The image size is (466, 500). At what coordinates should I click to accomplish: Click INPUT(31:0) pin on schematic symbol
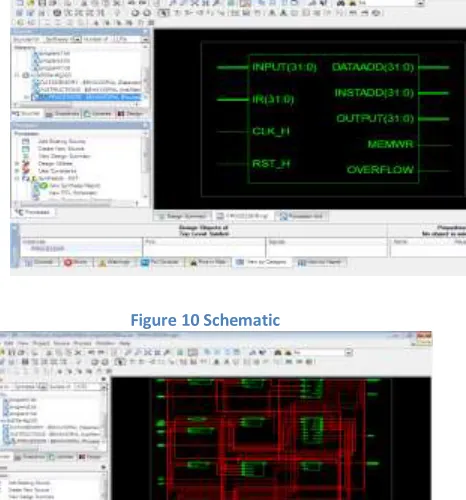(x=284, y=67)
